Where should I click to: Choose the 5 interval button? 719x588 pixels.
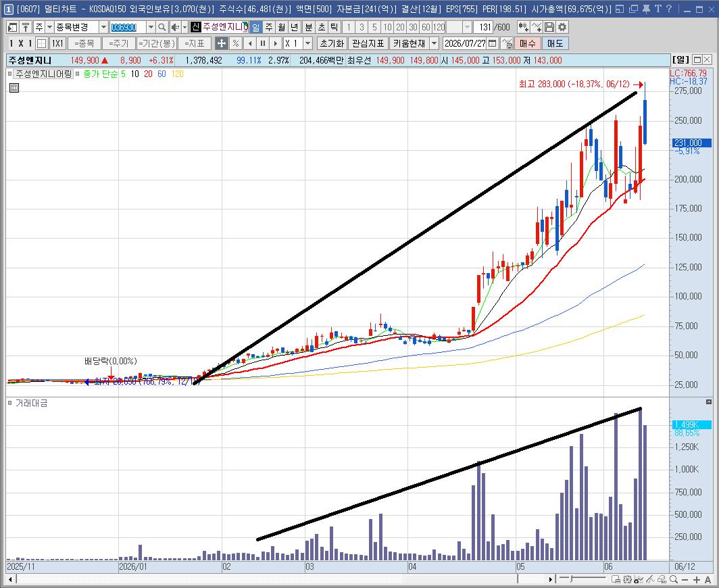[374, 28]
